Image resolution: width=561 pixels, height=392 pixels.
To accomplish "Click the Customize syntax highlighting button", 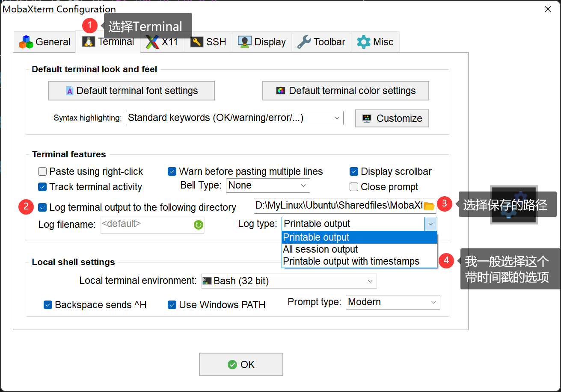I will (x=392, y=118).
